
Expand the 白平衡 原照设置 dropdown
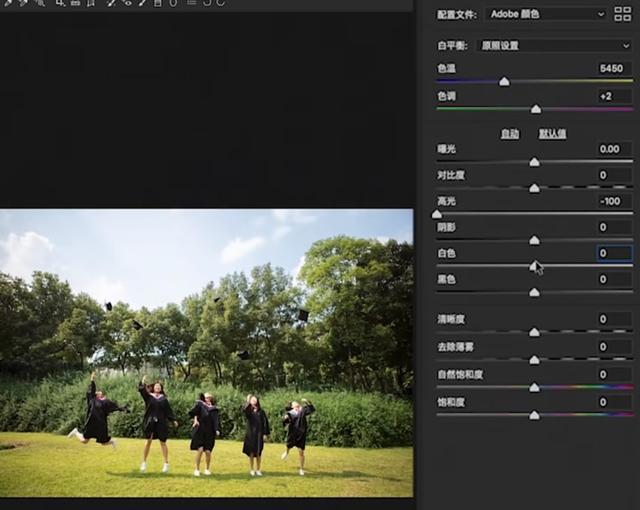(554, 45)
